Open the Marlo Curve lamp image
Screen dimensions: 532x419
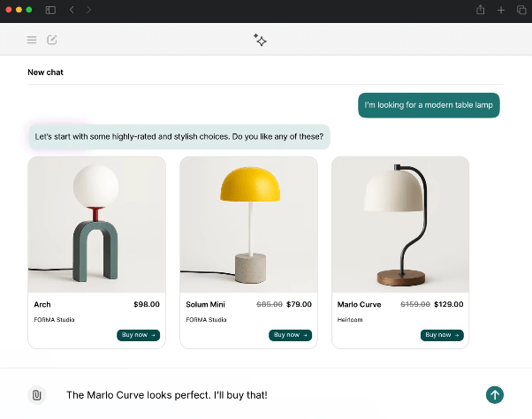click(400, 225)
